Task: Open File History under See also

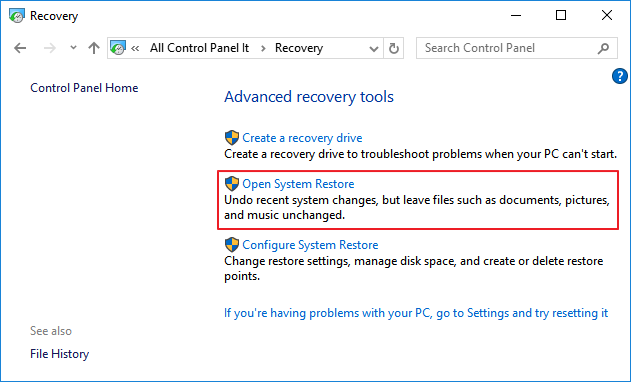Action: click(60, 354)
